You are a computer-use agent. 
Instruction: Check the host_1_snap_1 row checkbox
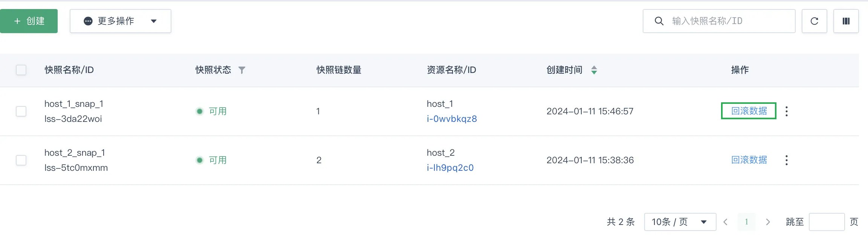pyautogui.click(x=21, y=111)
